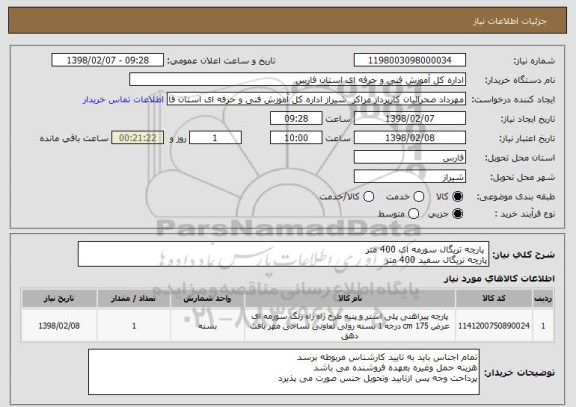Screen dimensions: 576x407
Task: Click the تاریخ ایجاد نیاز date field 1398/02/07
Action: (x=410, y=118)
